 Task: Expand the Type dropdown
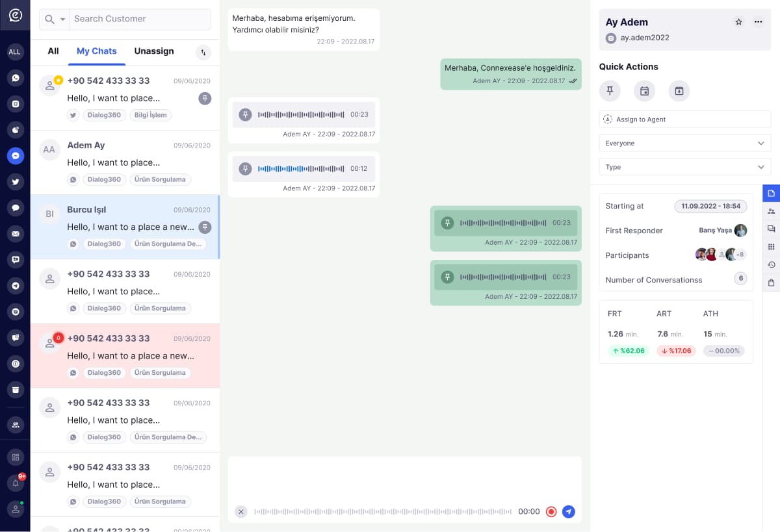[x=684, y=167]
